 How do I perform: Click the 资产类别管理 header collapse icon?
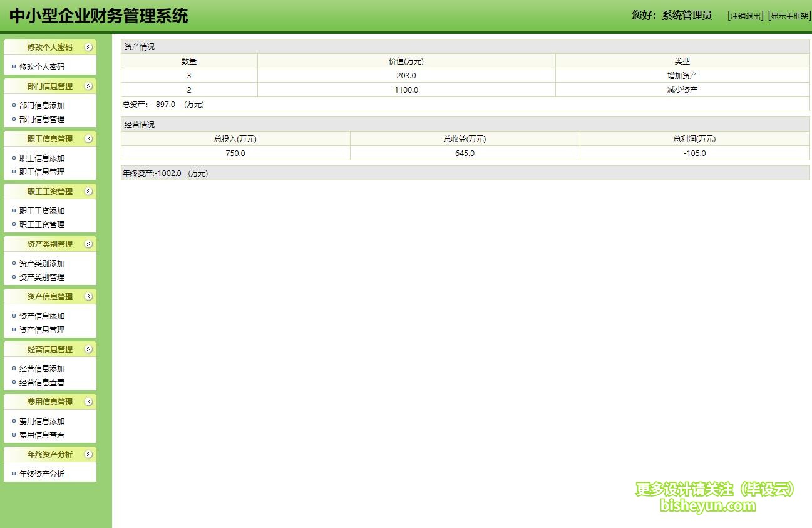tap(88, 244)
